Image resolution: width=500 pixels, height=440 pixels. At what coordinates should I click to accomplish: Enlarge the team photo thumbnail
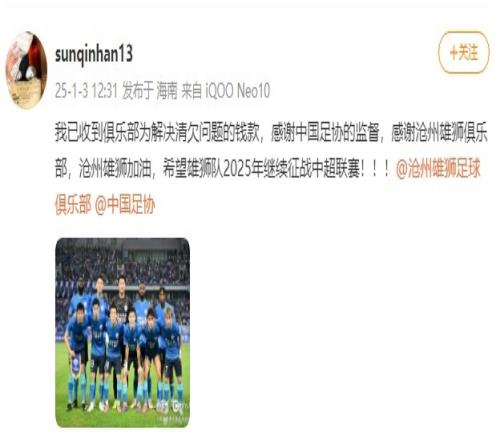[123, 333]
